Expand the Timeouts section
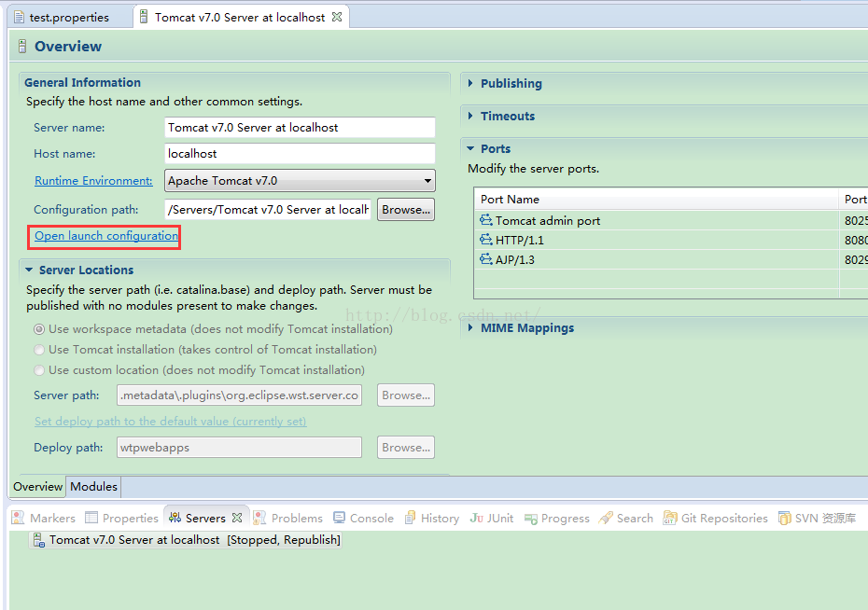 click(x=470, y=116)
